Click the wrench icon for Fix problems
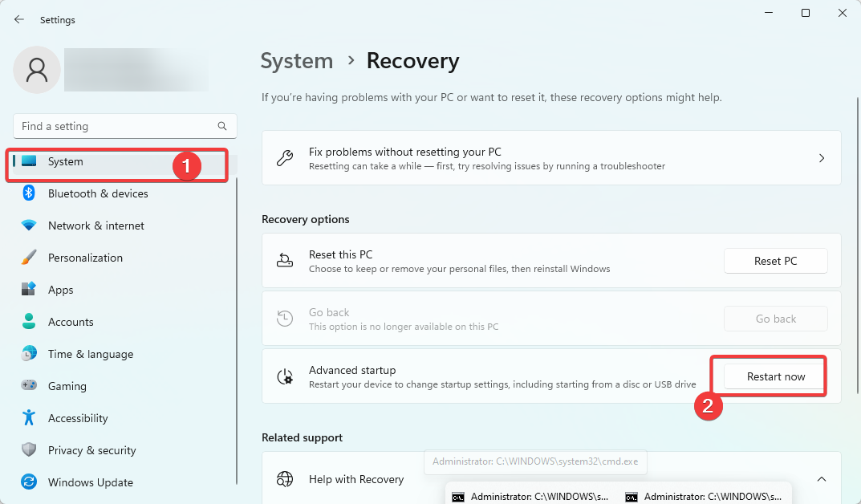861x504 pixels. (x=284, y=158)
